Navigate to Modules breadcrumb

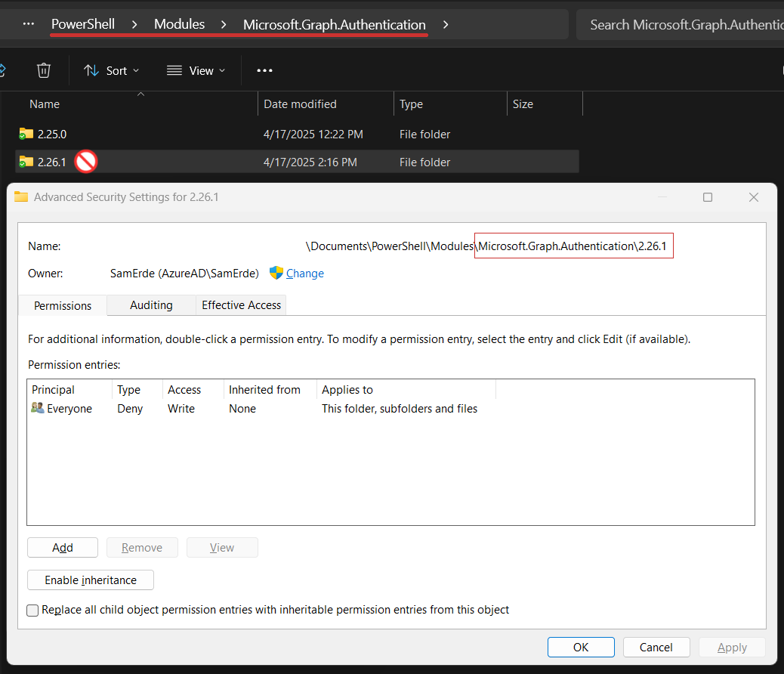pos(179,24)
